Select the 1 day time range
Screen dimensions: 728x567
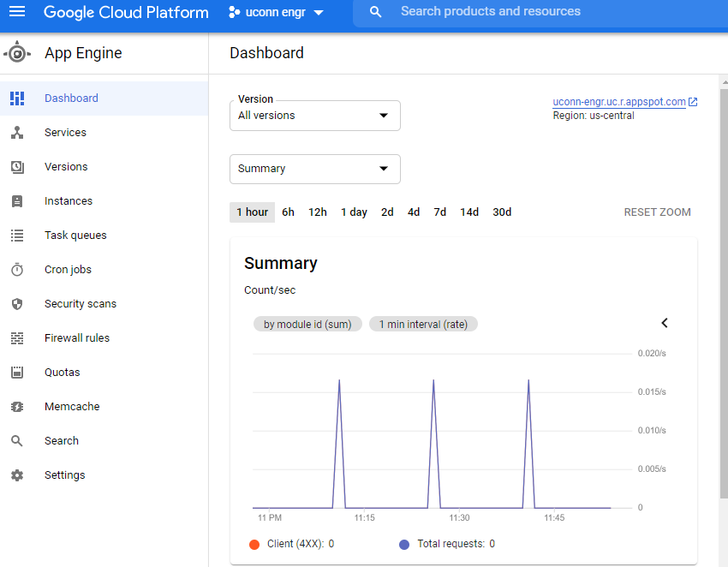click(x=354, y=212)
